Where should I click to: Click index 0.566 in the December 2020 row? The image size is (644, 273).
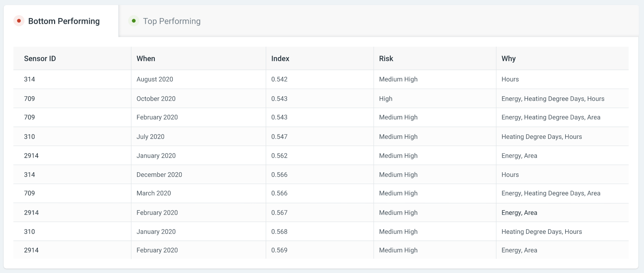pyautogui.click(x=279, y=175)
